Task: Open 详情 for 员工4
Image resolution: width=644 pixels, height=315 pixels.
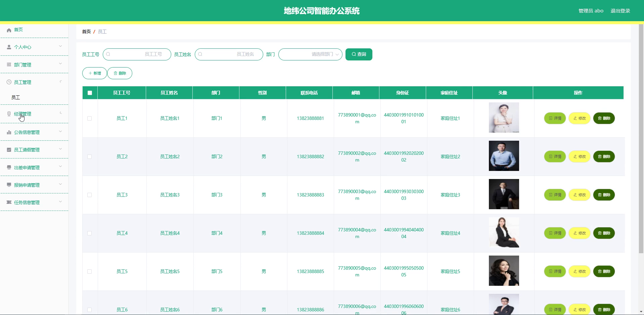Action: click(555, 233)
